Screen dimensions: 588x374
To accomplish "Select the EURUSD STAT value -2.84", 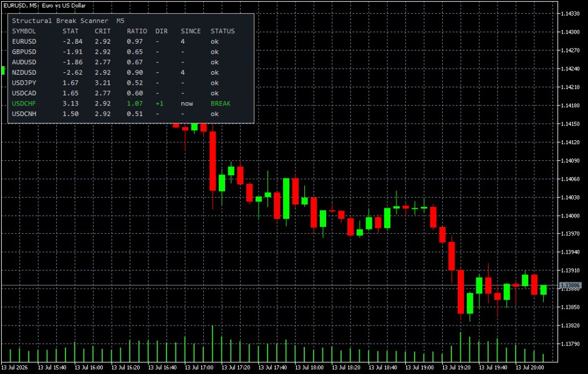I will [x=72, y=42].
